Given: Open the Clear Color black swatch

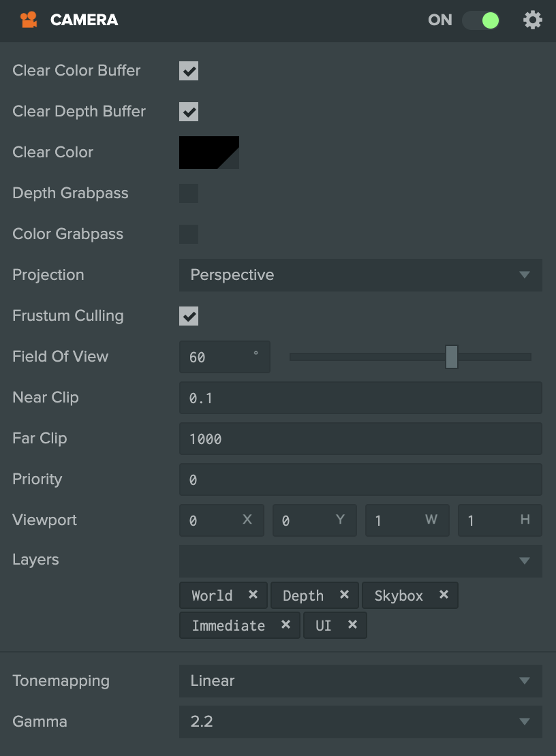Looking at the screenshot, I should point(208,153).
